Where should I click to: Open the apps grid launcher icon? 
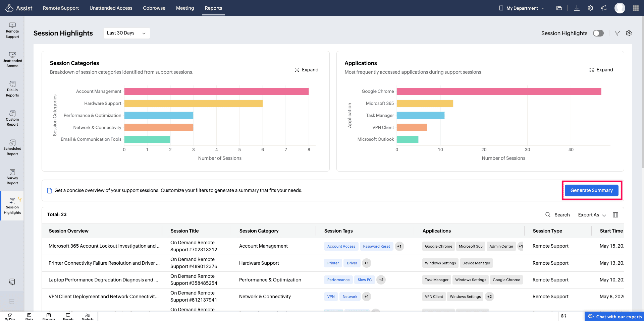(x=636, y=8)
